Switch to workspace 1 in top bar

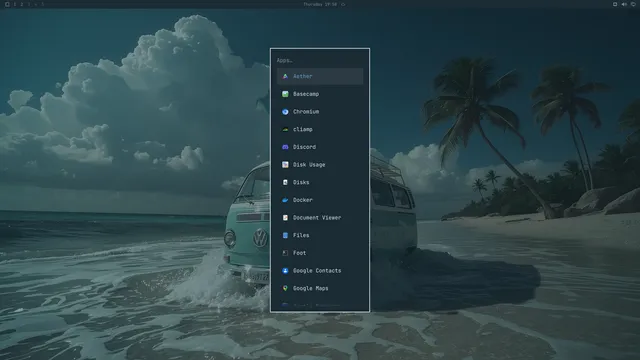click(15, 4)
